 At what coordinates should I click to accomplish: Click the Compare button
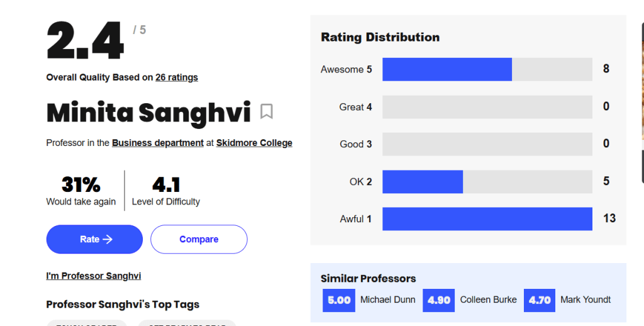[x=199, y=239]
